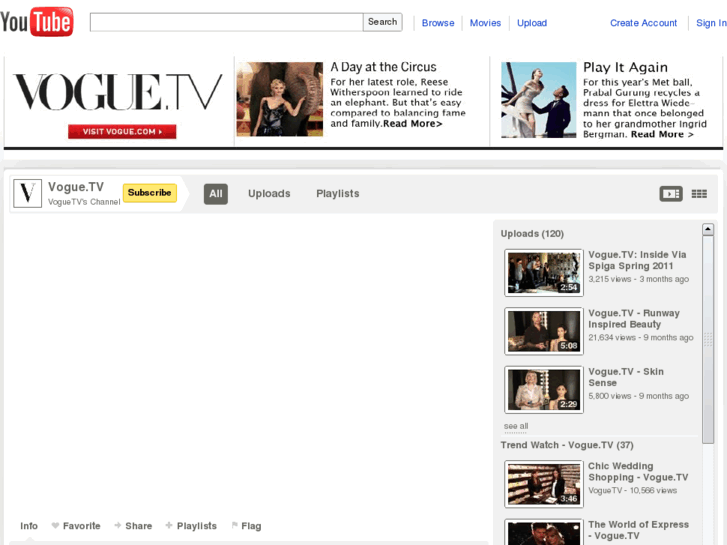Open Chic Wedding Shopping thumbnail
727x545 pixels.
coord(543,484)
